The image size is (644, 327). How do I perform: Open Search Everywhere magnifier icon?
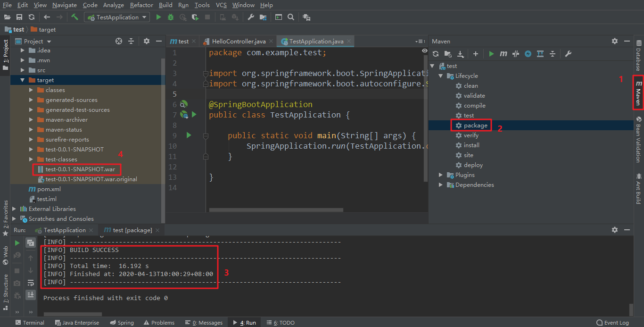pos(291,17)
